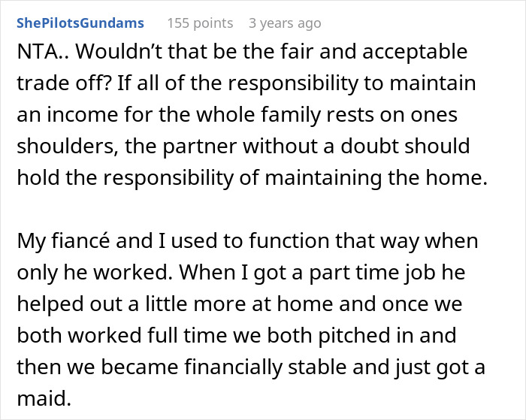Click the 'NTA..' verdict at comment start
This screenshot has width=526, height=420.
(36, 53)
